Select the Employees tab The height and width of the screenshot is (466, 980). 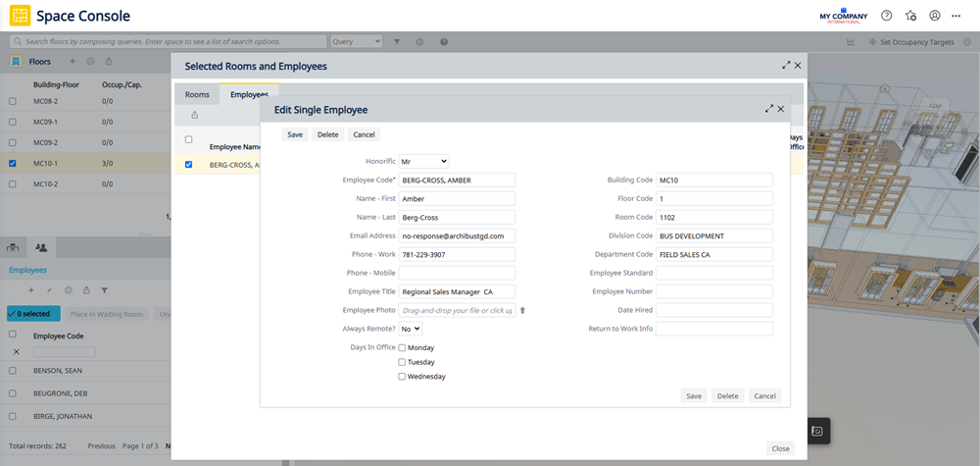(x=249, y=94)
